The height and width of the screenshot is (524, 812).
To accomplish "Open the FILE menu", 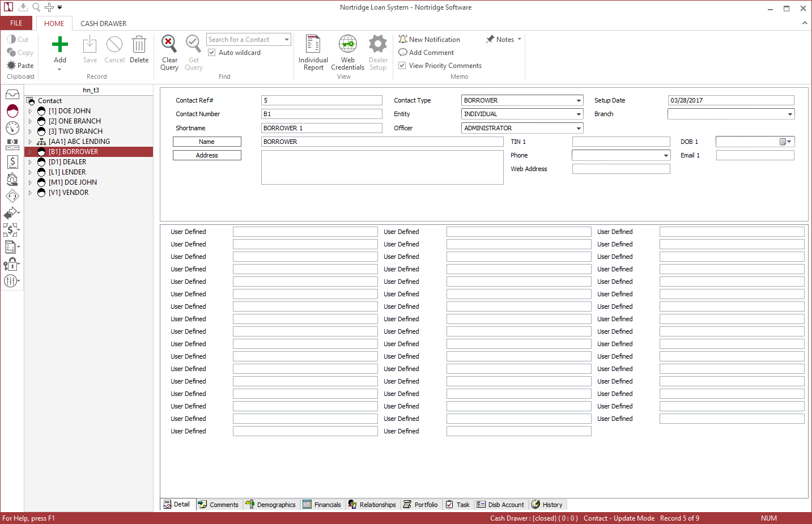I will click(x=16, y=23).
